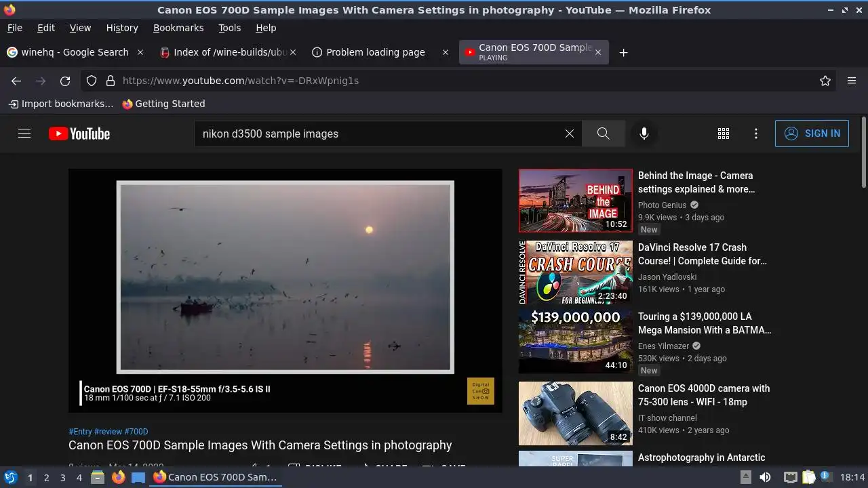The width and height of the screenshot is (868, 488).
Task: Reload the current page
Action: tap(65, 81)
